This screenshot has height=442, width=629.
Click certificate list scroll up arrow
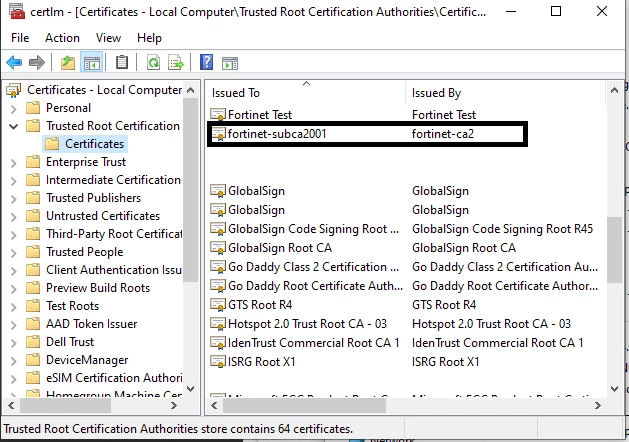(614, 90)
